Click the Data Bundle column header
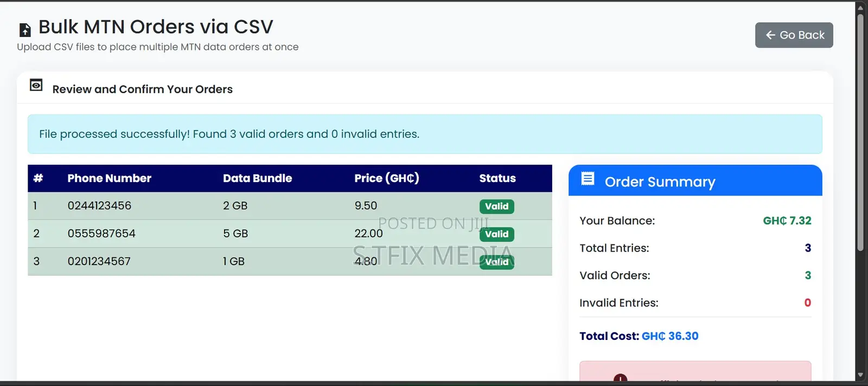 click(257, 178)
